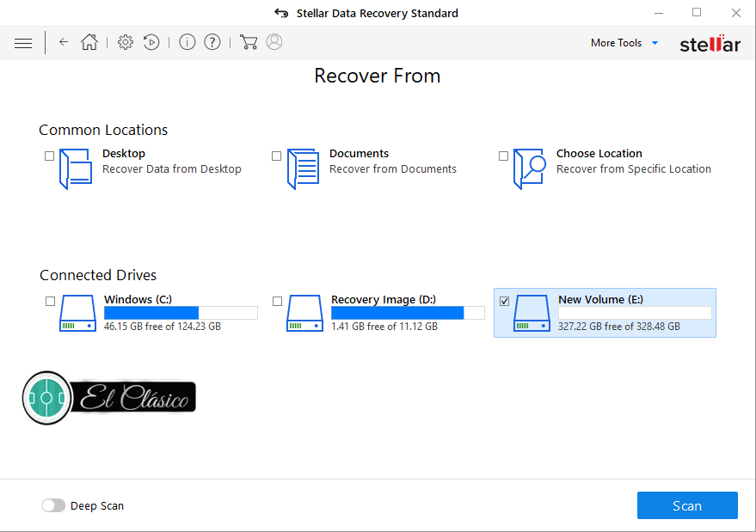Click the Scan button
Image resolution: width=756 pixels, height=532 pixels.
pyautogui.click(x=687, y=505)
